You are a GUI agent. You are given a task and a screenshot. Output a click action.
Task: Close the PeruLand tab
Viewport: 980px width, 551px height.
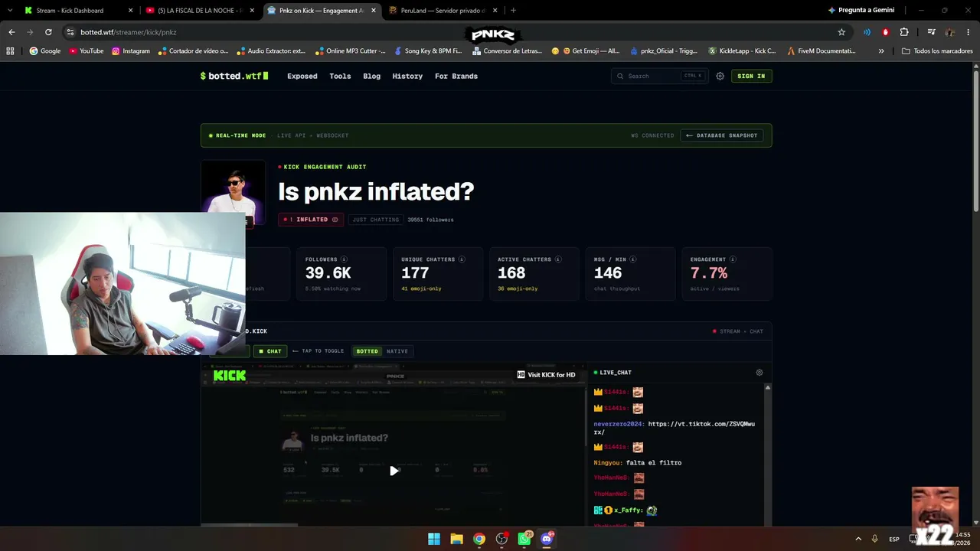(495, 11)
